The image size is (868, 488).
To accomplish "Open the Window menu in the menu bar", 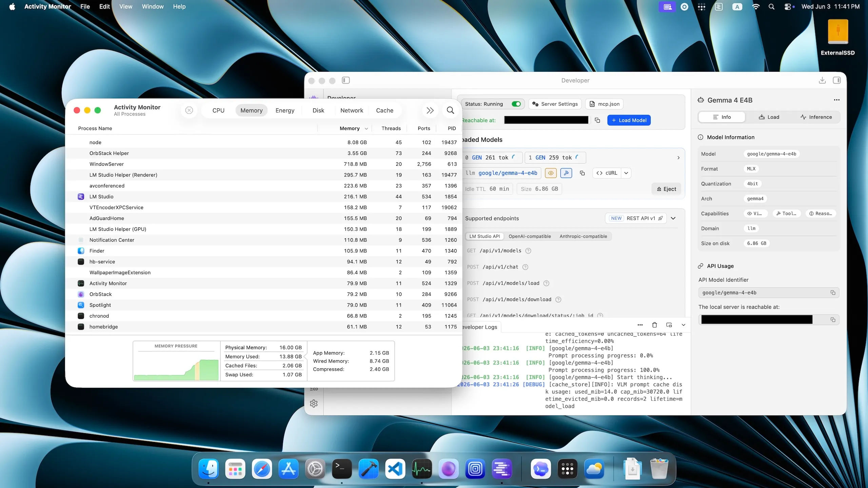I will coord(153,6).
